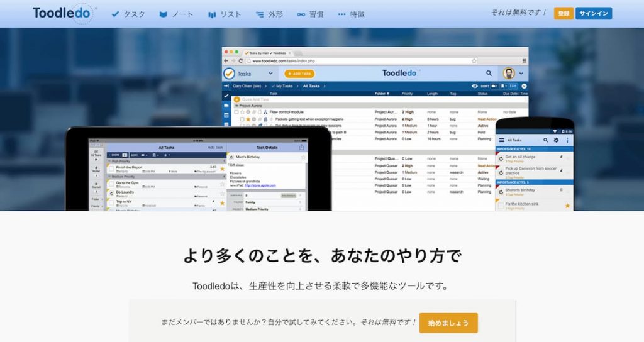The height and width of the screenshot is (342, 644).
Task: Open the ノート menu item
Action: pyautogui.click(x=176, y=14)
